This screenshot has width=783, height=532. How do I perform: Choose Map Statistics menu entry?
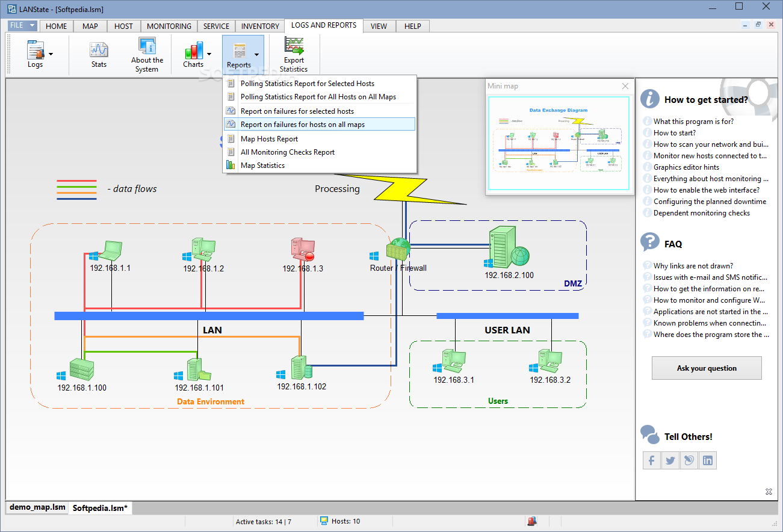[320, 165]
